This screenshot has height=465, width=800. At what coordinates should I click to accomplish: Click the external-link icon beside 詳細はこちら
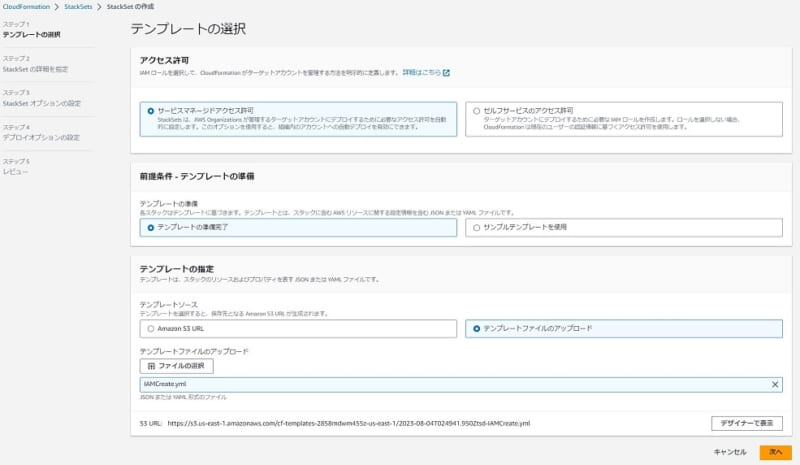coord(446,73)
